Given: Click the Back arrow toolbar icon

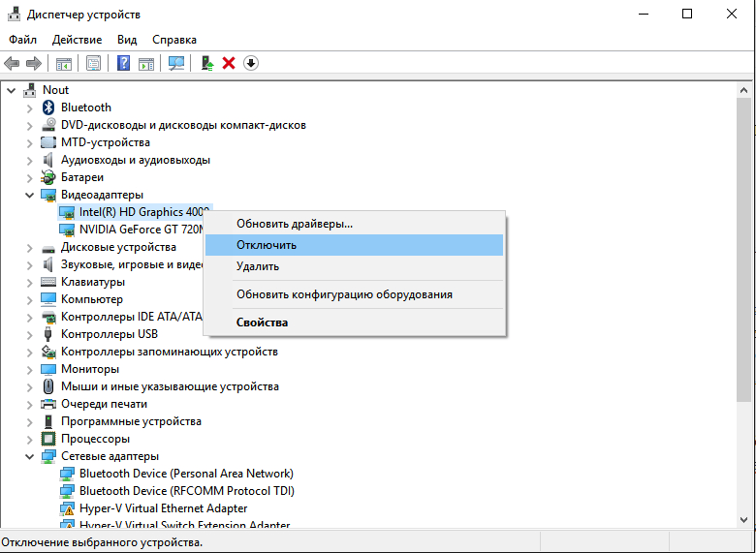Looking at the screenshot, I should (12, 63).
